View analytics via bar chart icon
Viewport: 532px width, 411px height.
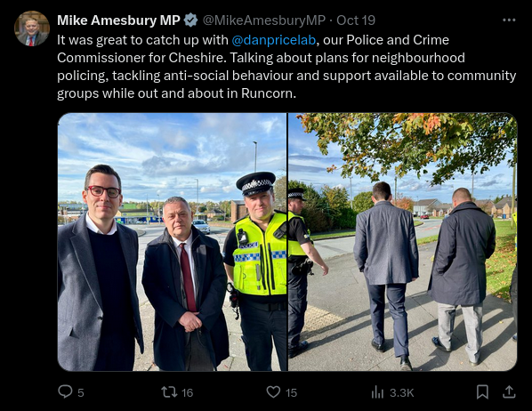tap(377, 392)
